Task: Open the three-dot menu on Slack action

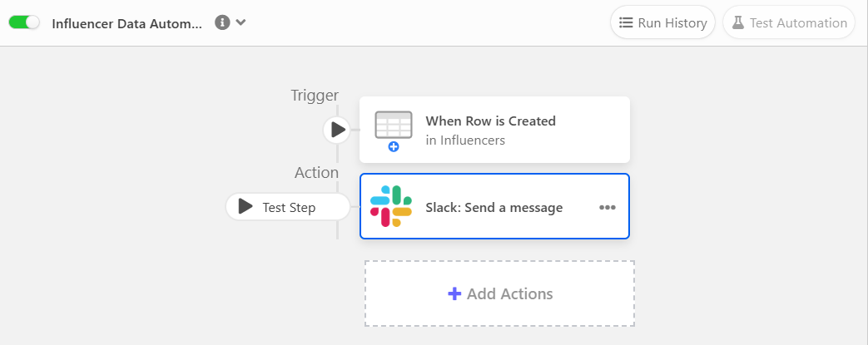Action: tap(608, 208)
